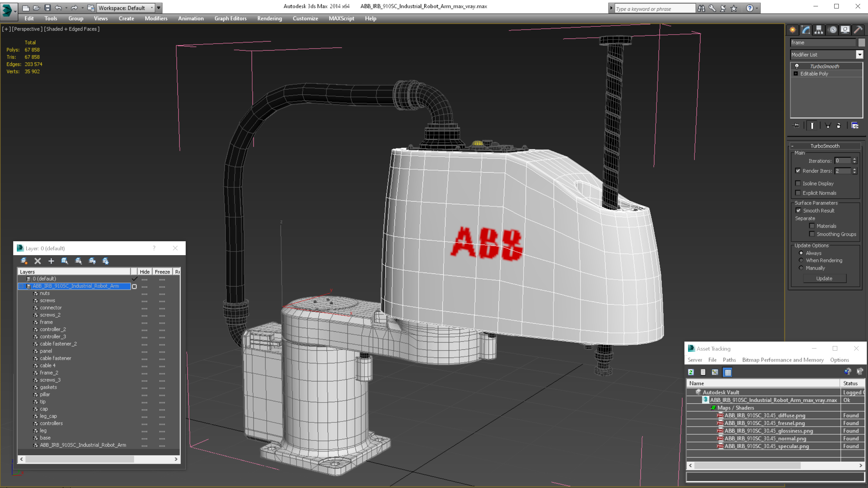The image size is (868, 488).
Task: Enable Explicit Normals checkbox
Action: (x=798, y=193)
